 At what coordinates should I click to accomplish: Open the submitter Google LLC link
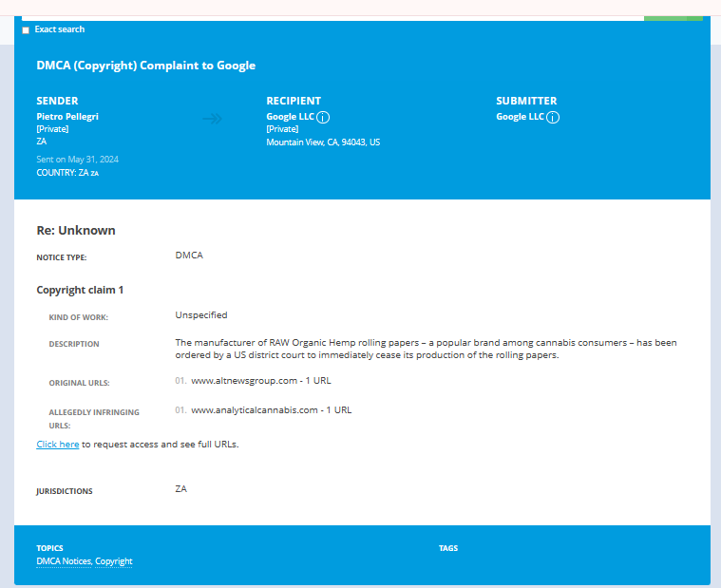click(520, 117)
